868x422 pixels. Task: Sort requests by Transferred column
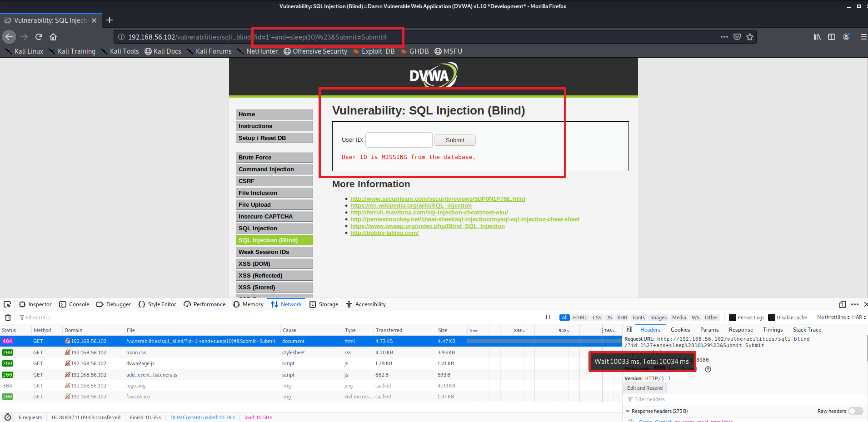(404, 330)
